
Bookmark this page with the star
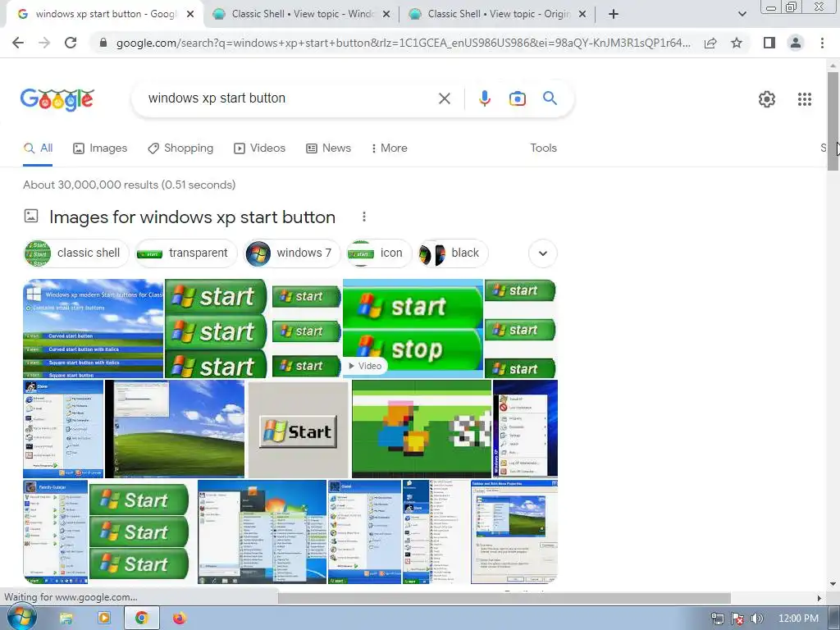[x=737, y=43]
